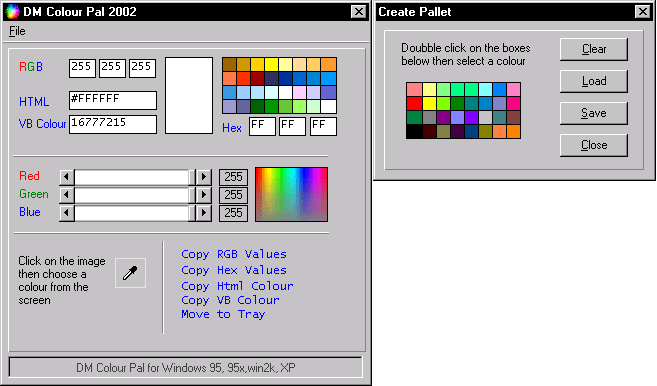Click Green slider left arrow
657x386 pixels.
click(67, 195)
